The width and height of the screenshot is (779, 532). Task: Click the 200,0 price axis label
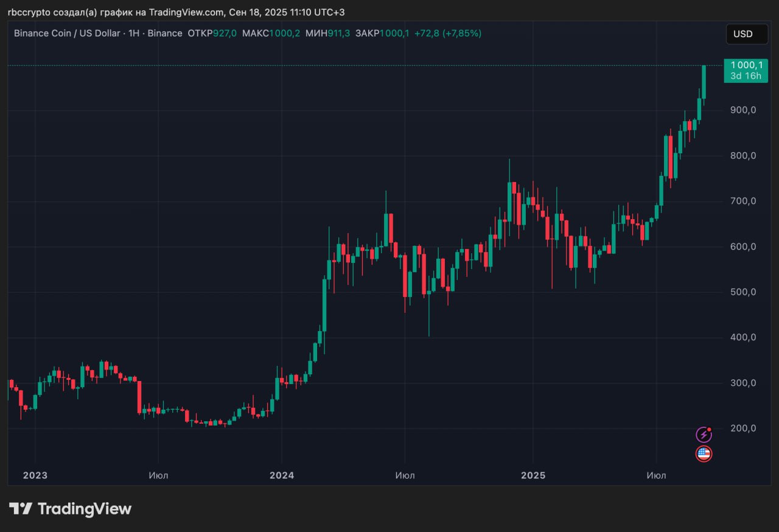coord(743,428)
